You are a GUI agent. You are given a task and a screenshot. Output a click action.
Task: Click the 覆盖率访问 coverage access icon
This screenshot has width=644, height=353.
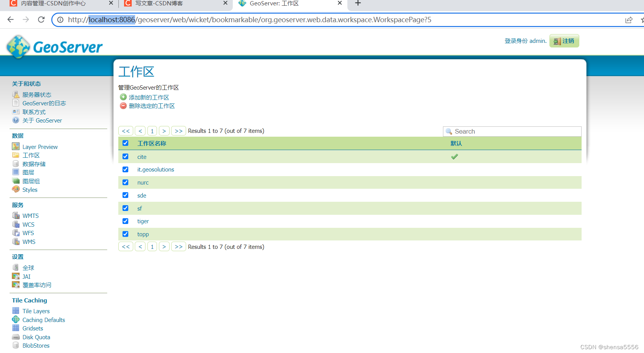[16, 285]
